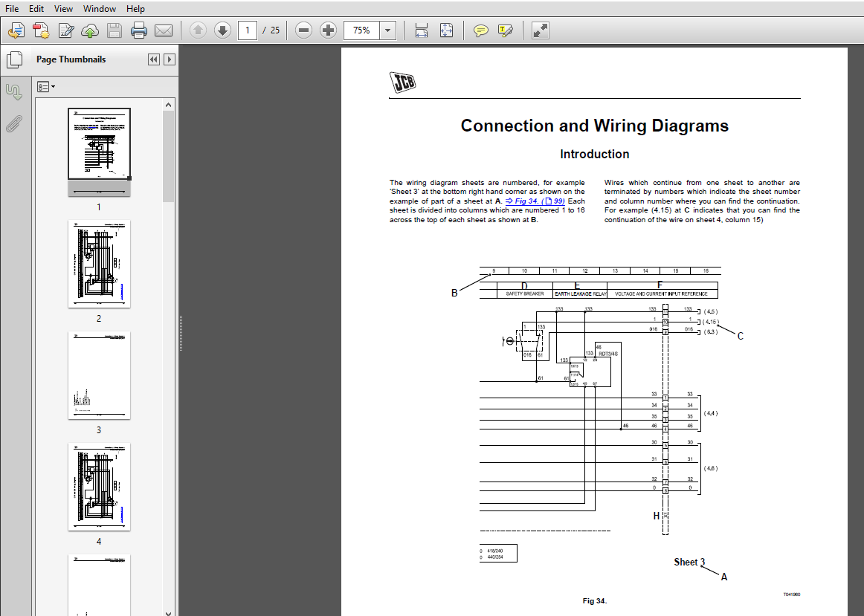
Task: Click the page number input field
Action: click(x=248, y=30)
